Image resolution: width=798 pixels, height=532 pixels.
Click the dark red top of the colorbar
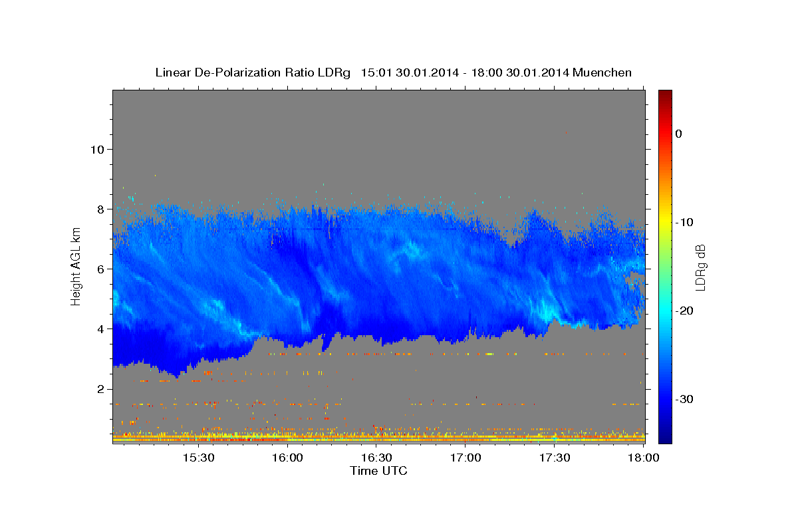tap(665, 96)
